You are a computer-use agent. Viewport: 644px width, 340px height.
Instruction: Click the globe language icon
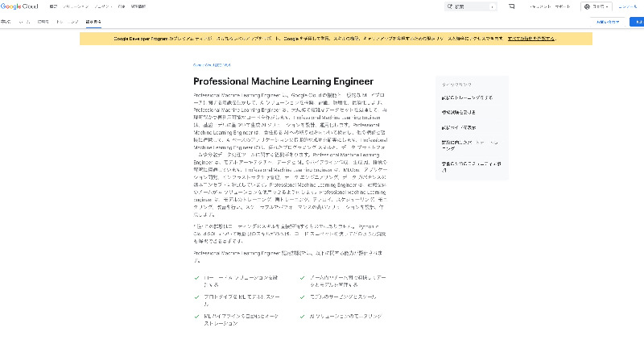pyautogui.click(x=587, y=6)
